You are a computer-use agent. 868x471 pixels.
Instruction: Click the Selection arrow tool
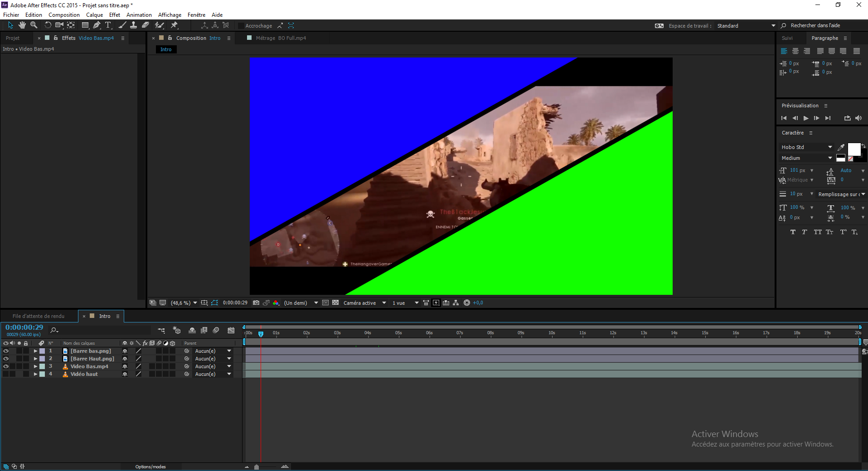10,25
